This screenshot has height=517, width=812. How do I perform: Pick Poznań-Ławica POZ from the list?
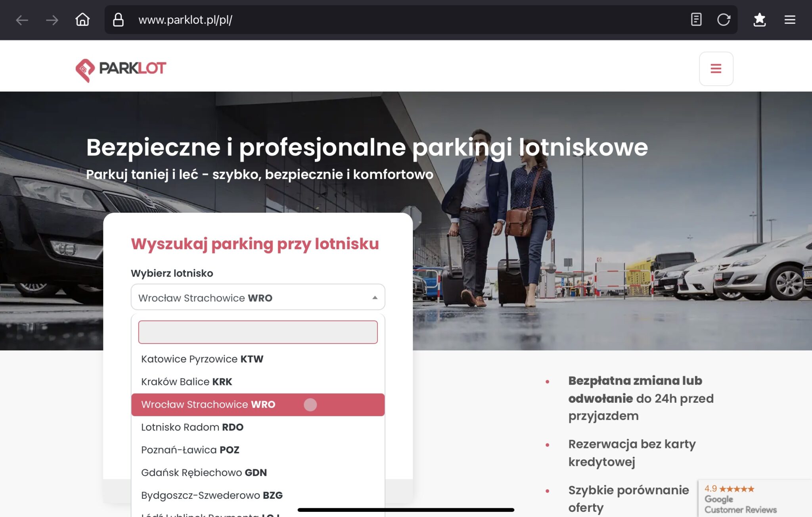[x=258, y=450]
